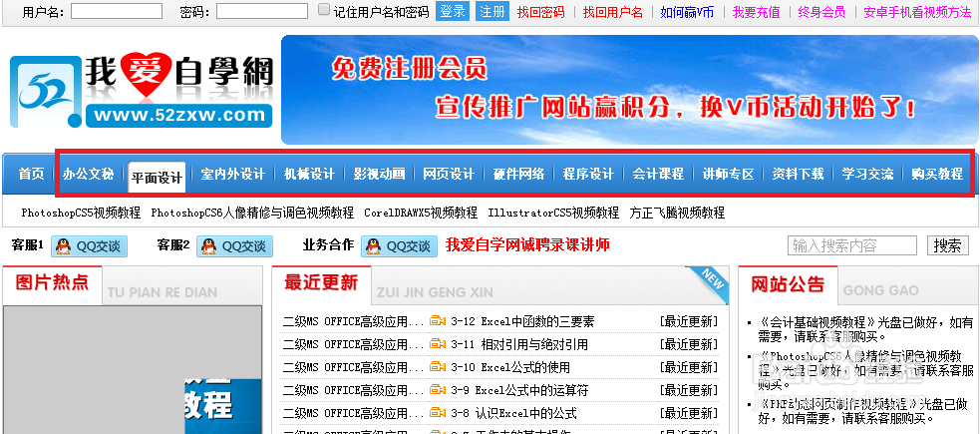Open the 机械设计 nav tab
Image resolution: width=980 pixels, height=434 pixels.
tap(309, 174)
